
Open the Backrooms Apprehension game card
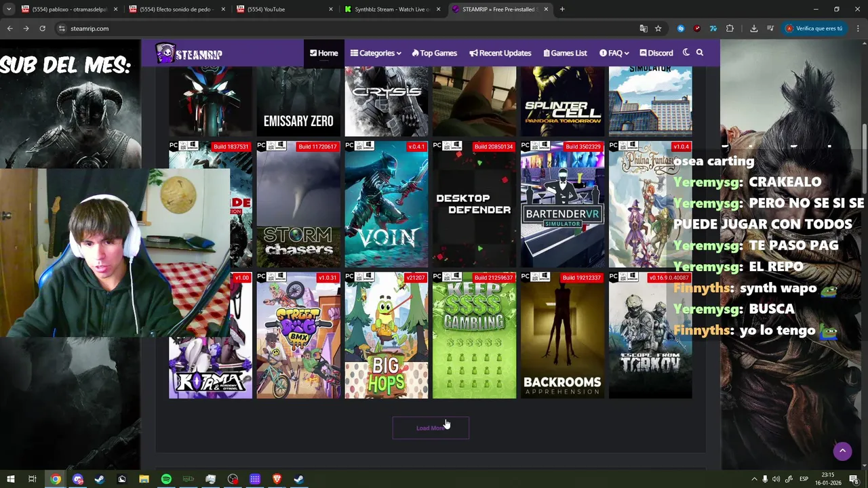tap(562, 335)
